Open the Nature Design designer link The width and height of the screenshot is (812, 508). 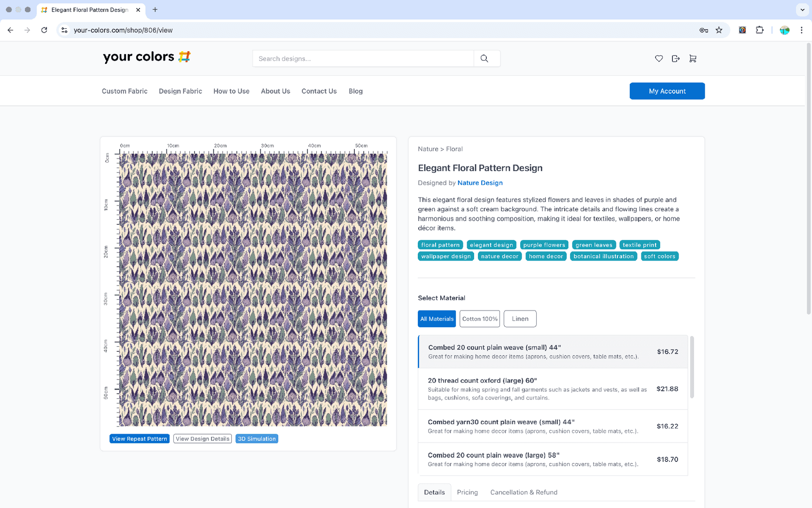tap(480, 183)
